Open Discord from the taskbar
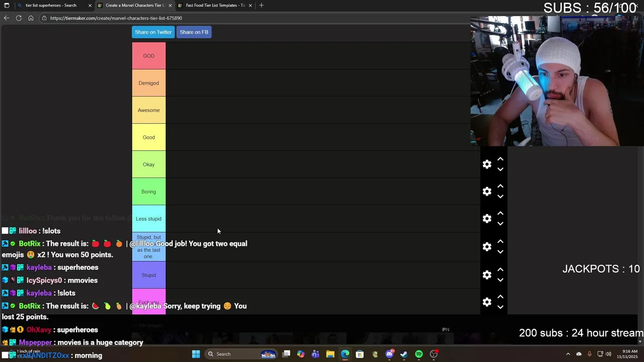644x362 pixels. coord(389,354)
